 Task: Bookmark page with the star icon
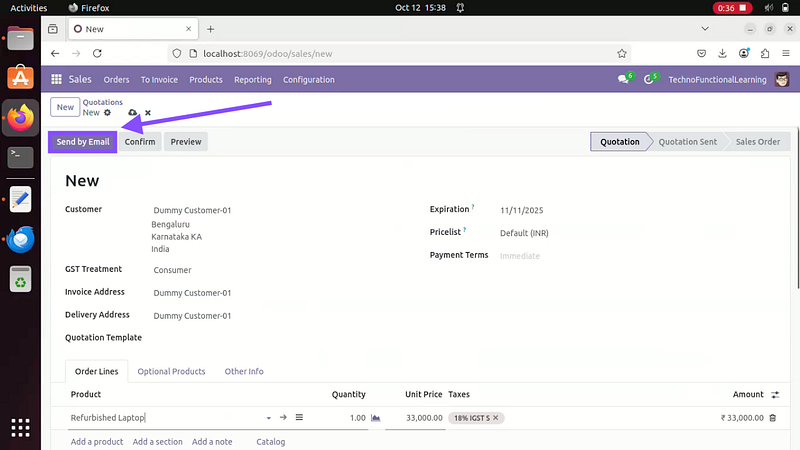tap(622, 54)
